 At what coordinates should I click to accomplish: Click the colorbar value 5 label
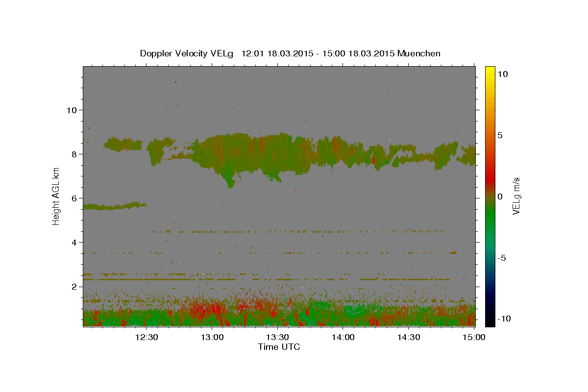click(500, 135)
